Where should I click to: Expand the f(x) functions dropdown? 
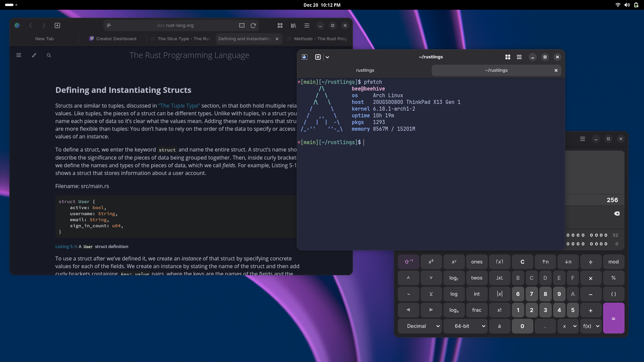click(591, 326)
